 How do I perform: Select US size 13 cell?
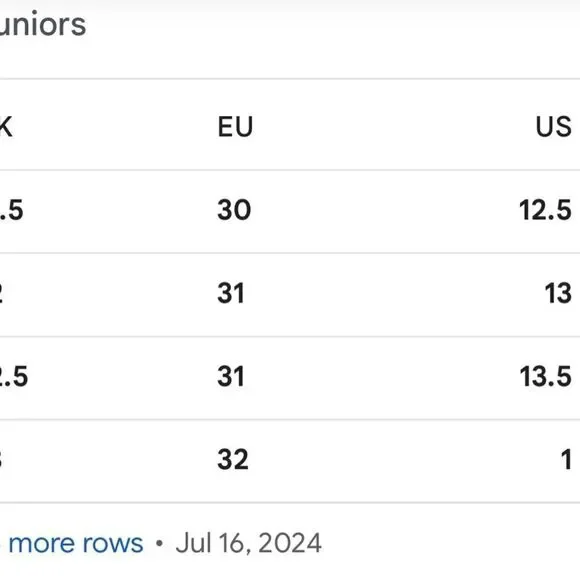pos(558,293)
